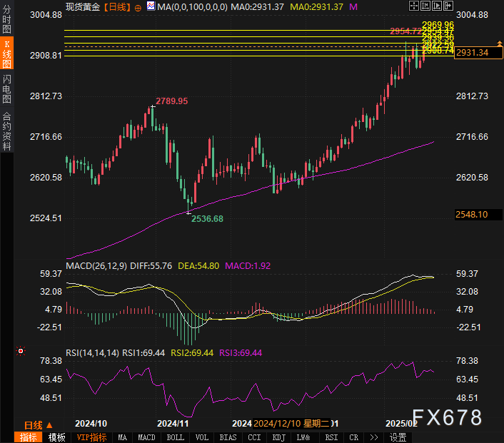Open the 合约资料 sidebar panel
Screen dimensions: 504x443
point(6,131)
